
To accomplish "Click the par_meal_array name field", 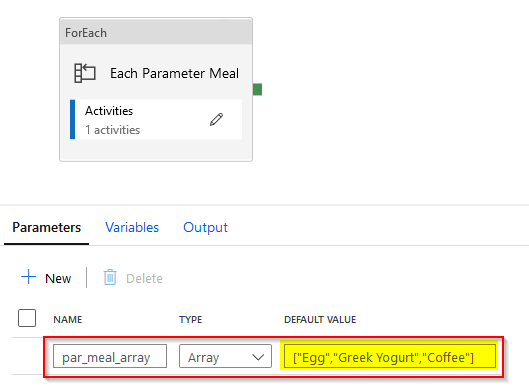I will click(x=110, y=356).
